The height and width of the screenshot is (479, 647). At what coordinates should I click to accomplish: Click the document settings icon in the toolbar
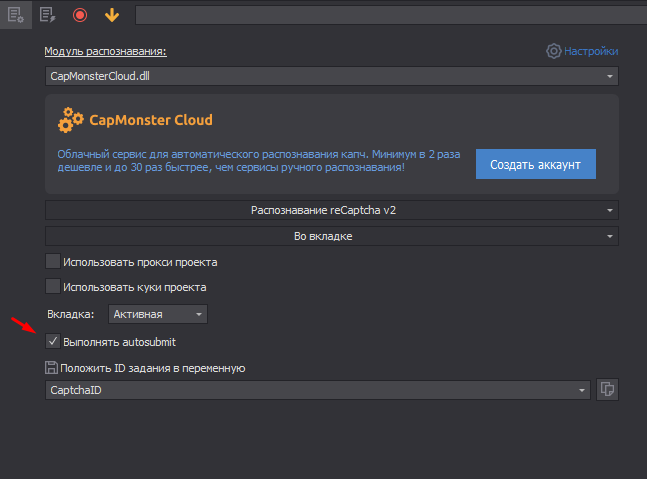point(15,15)
